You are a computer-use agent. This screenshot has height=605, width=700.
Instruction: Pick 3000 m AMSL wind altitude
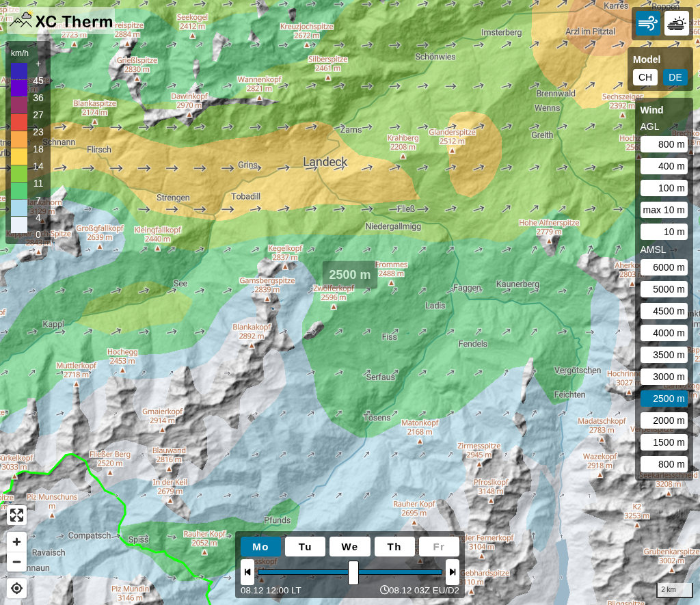pyautogui.click(x=664, y=377)
